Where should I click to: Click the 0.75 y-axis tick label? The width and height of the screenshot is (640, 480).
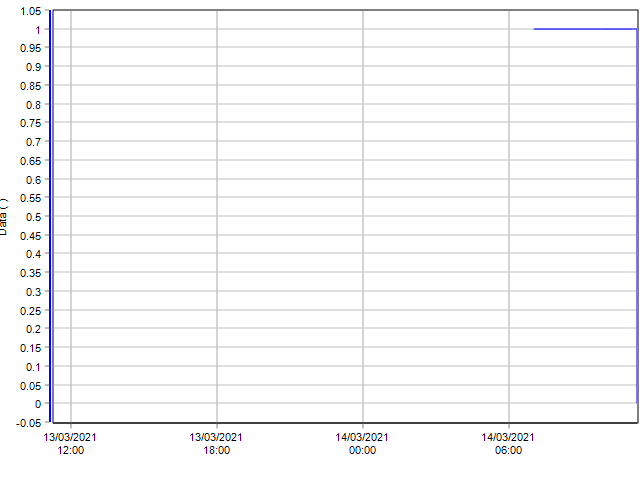pyautogui.click(x=30, y=123)
